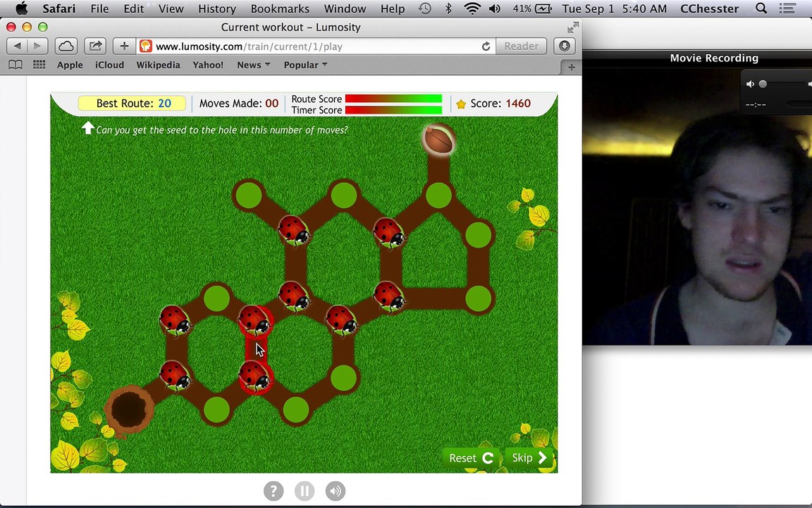Expand the Popular bookmarks dropdown
812x508 pixels.
pyautogui.click(x=305, y=65)
